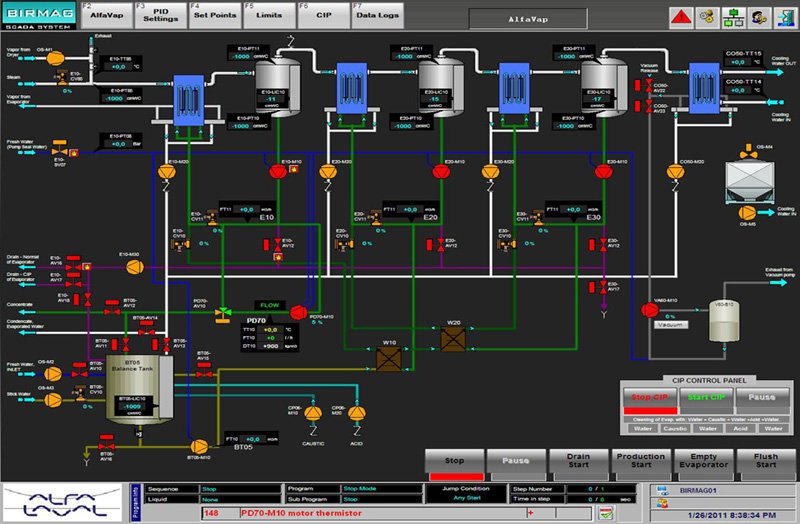Click the exit door icon
The image size is (800, 524).
click(785, 18)
